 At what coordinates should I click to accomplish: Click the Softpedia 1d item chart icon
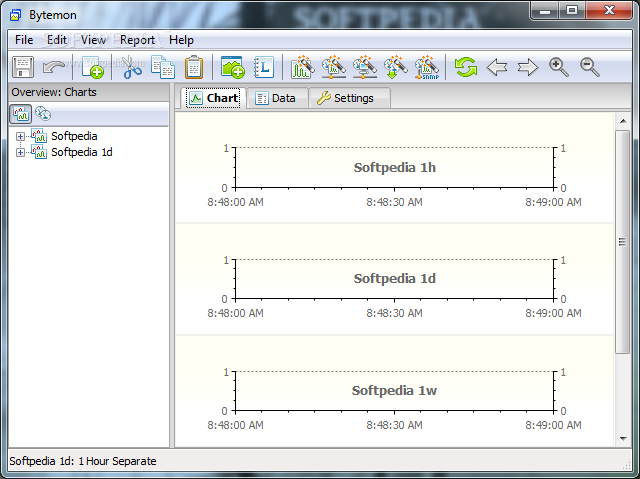(39, 152)
